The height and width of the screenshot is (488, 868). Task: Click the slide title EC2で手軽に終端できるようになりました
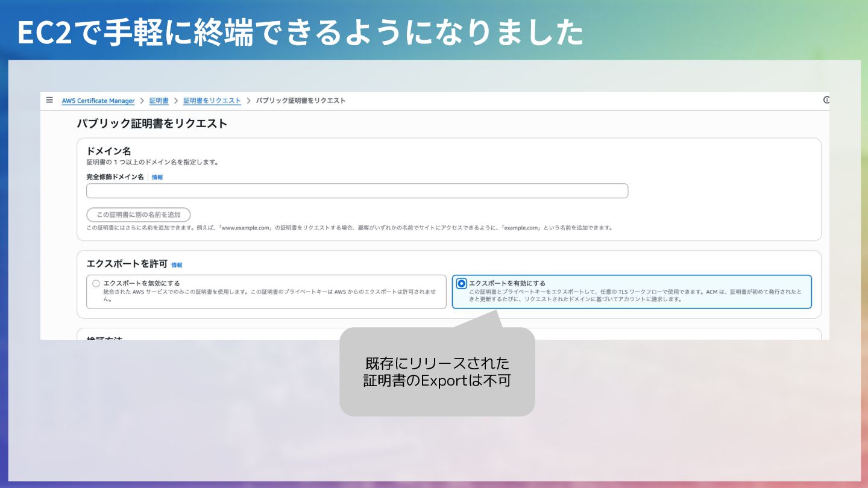(x=300, y=33)
